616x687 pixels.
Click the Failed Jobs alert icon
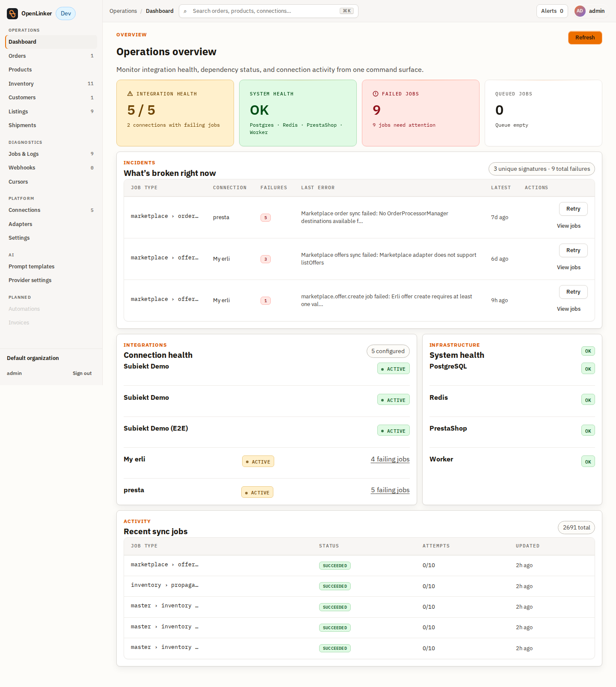[x=376, y=94]
